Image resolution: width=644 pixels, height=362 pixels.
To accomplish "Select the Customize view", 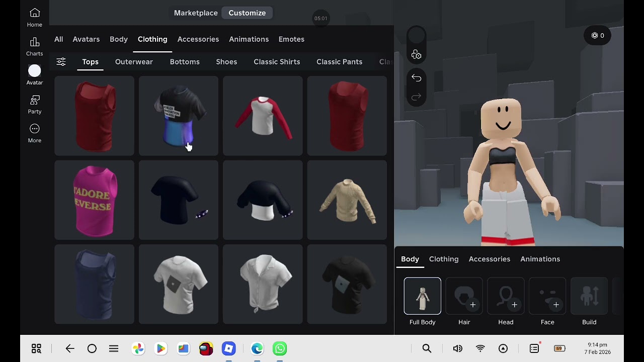I will 247,13.
